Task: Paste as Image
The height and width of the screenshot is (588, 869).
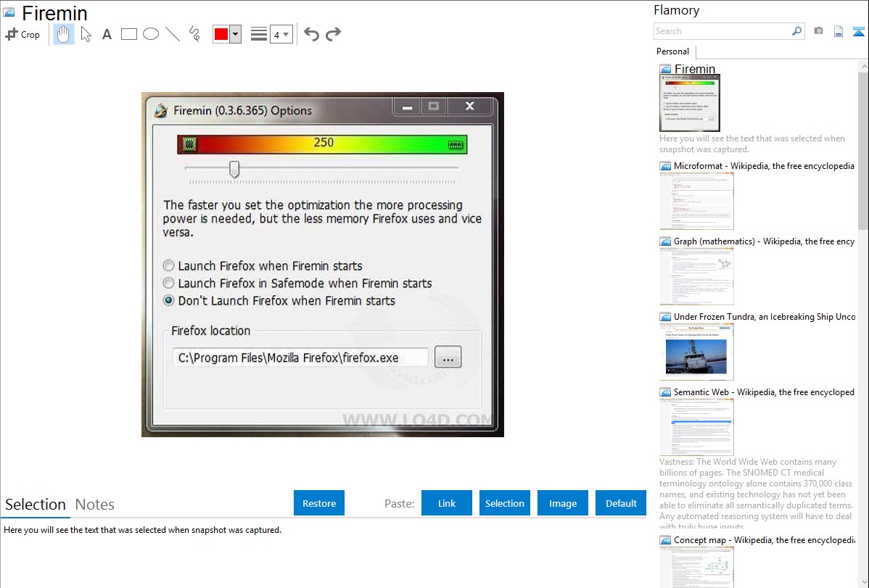Action: coord(563,503)
